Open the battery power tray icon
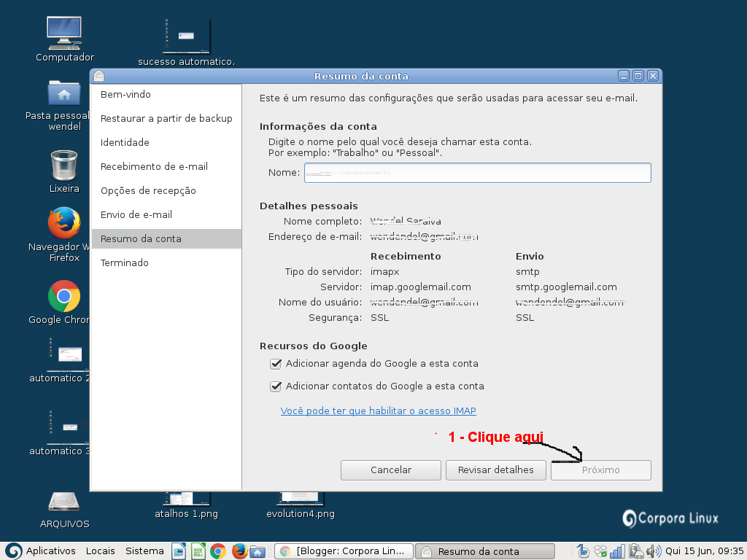The image size is (747, 560). coord(635,551)
